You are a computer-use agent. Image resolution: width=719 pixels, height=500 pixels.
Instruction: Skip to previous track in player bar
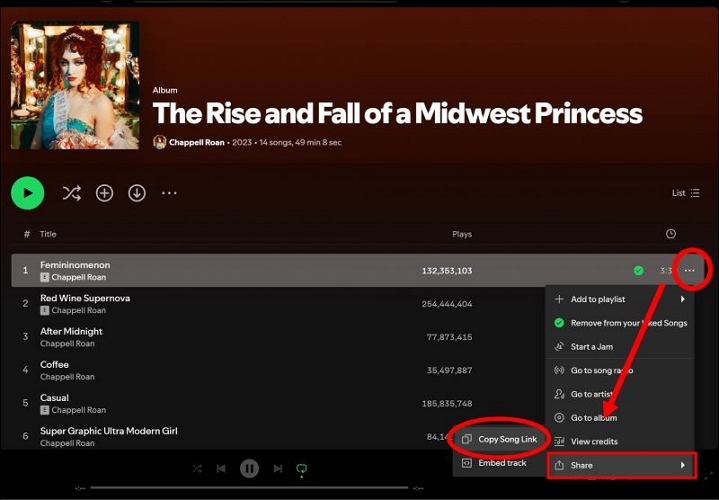tap(221, 468)
